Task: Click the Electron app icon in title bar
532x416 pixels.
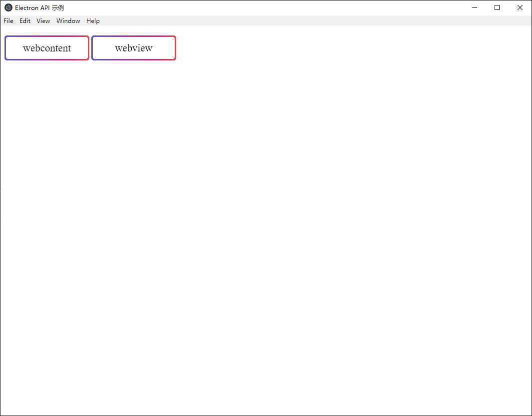Action: (x=8, y=8)
